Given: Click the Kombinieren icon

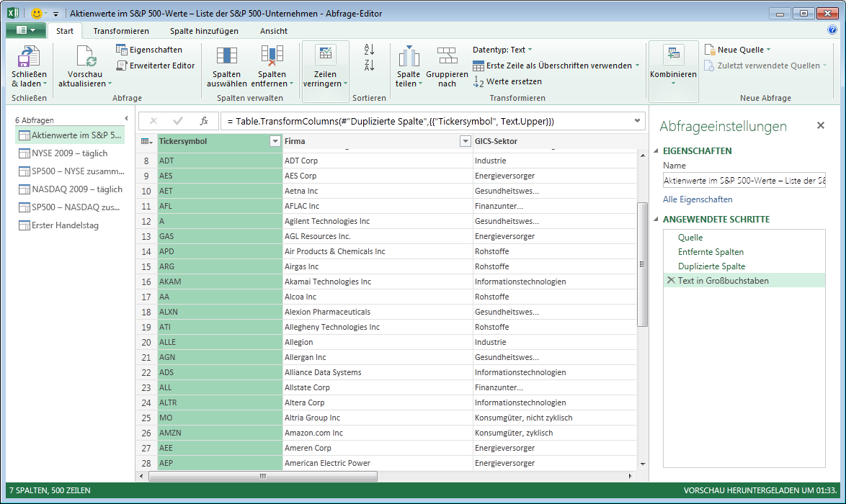Looking at the screenshot, I should coord(673,55).
